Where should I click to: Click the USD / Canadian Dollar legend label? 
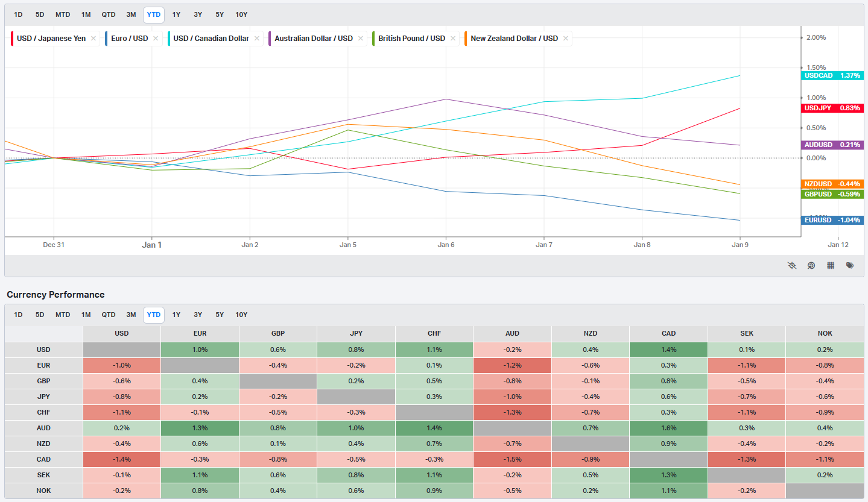(211, 39)
